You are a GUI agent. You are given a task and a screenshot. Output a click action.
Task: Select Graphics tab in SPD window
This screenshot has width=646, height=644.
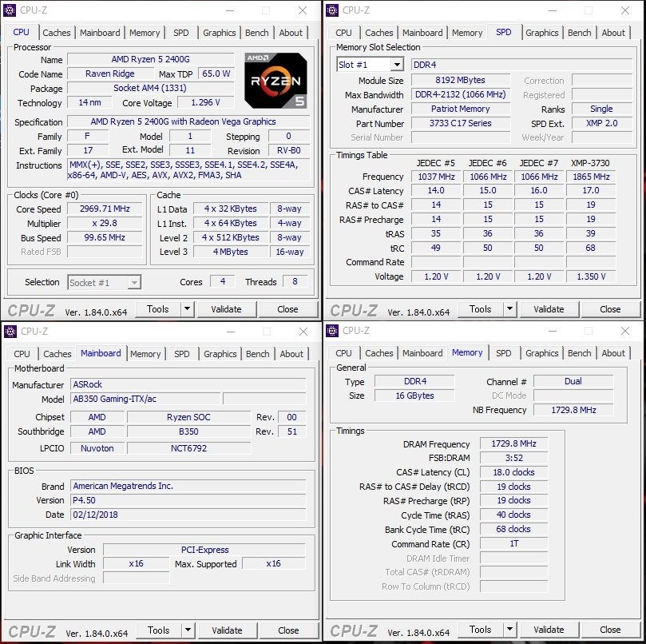coord(541,33)
